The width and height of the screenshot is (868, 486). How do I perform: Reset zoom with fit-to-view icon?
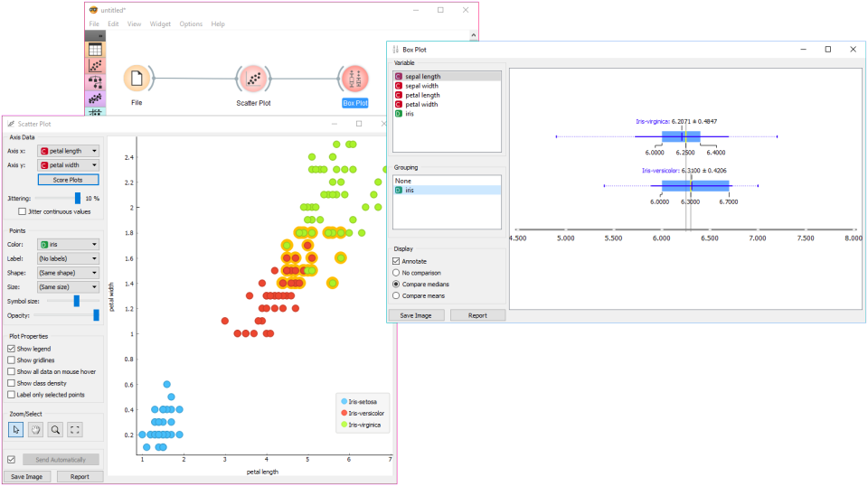[75, 430]
